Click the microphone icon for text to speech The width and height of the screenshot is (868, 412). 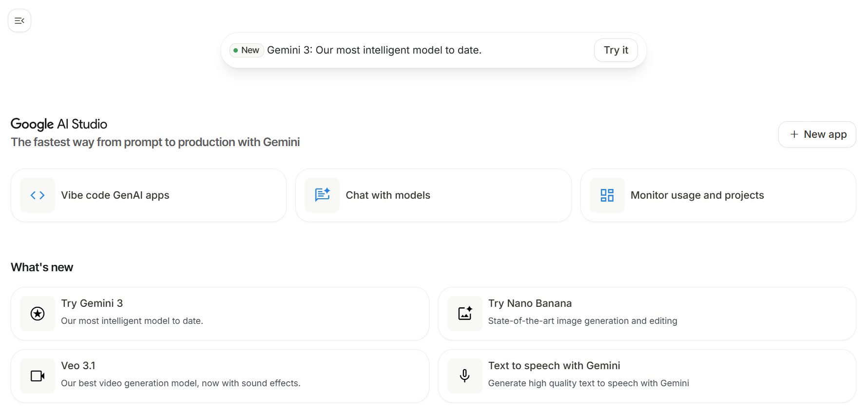(x=465, y=376)
